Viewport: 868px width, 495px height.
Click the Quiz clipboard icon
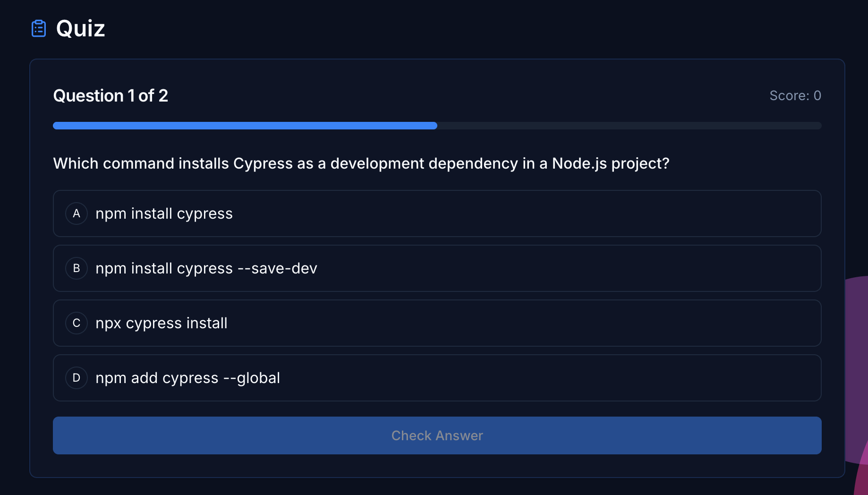(x=39, y=28)
